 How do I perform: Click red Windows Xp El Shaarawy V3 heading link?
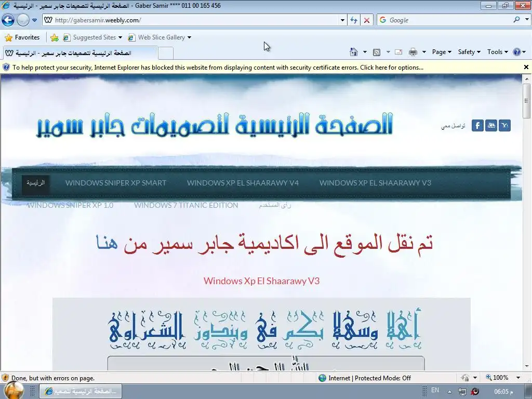[262, 281]
